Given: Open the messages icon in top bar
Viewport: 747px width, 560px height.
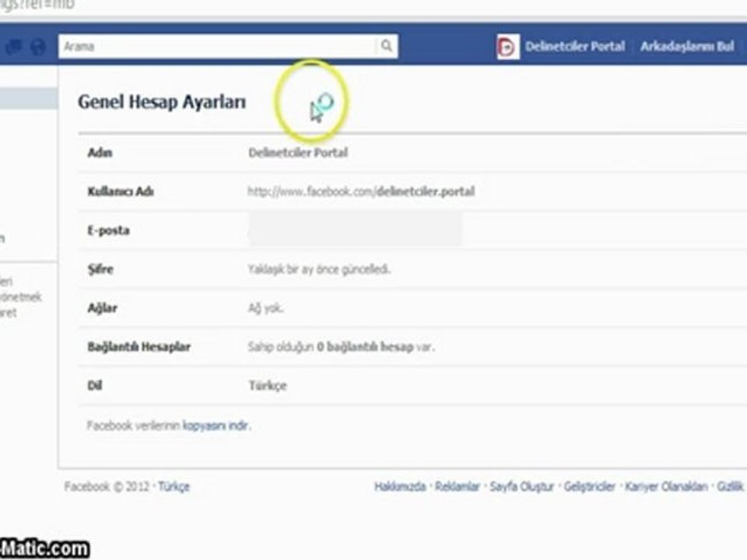Looking at the screenshot, I should pyautogui.click(x=13, y=47).
